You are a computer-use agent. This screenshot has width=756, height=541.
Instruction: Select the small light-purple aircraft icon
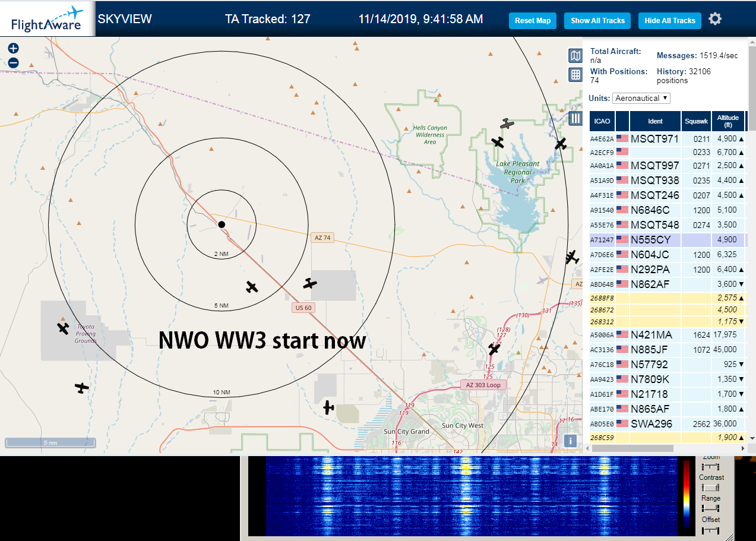click(x=542, y=280)
